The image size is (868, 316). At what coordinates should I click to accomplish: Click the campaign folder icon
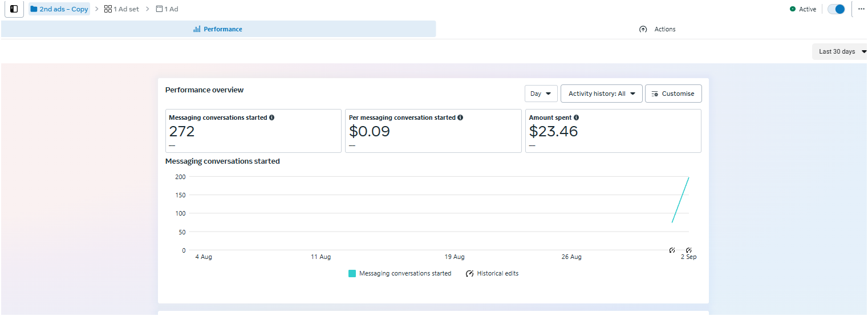coord(34,9)
